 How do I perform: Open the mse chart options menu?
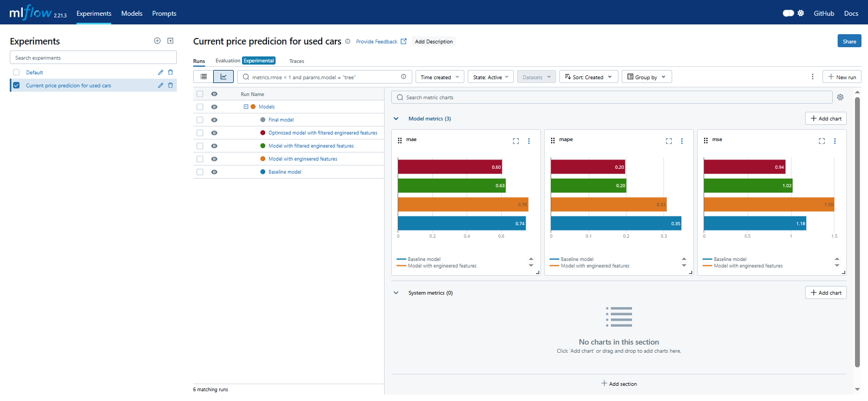click(x=835, y=141)
